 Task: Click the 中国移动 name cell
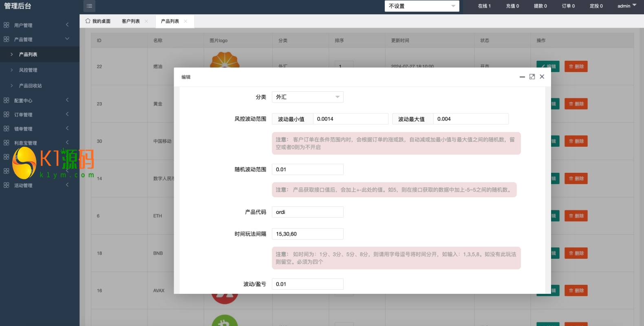(x=162, y=141)
